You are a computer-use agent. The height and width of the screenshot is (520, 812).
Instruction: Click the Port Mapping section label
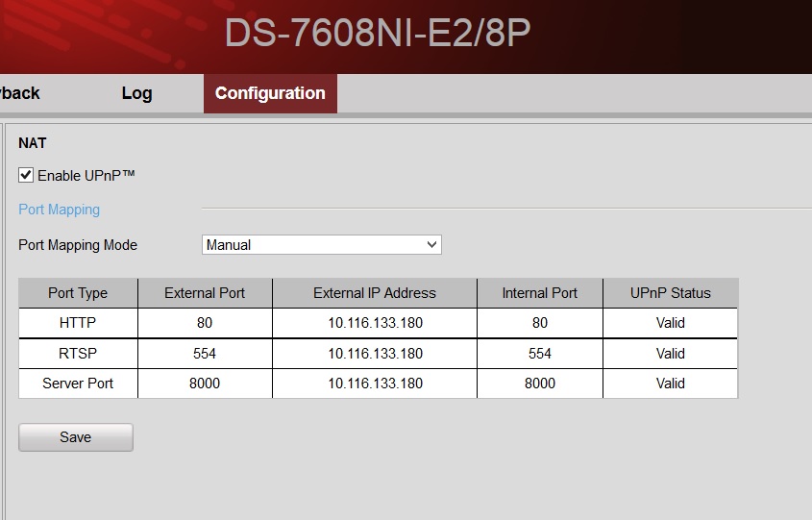click(x=59, y=210)
